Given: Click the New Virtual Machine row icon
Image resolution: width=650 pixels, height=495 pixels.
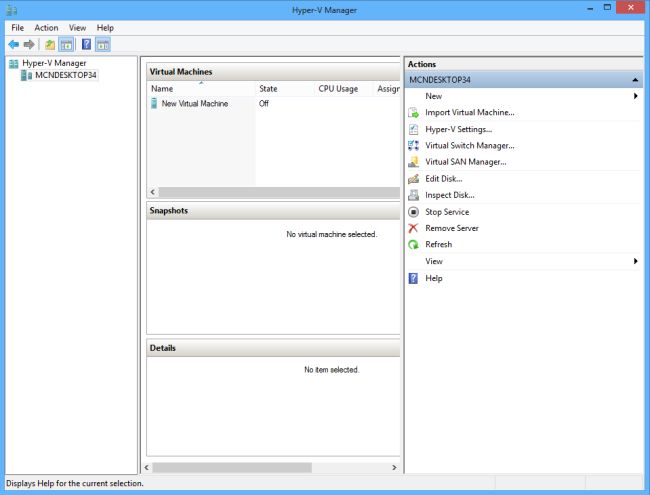Looking at the screenshot, I should [154, 103].
